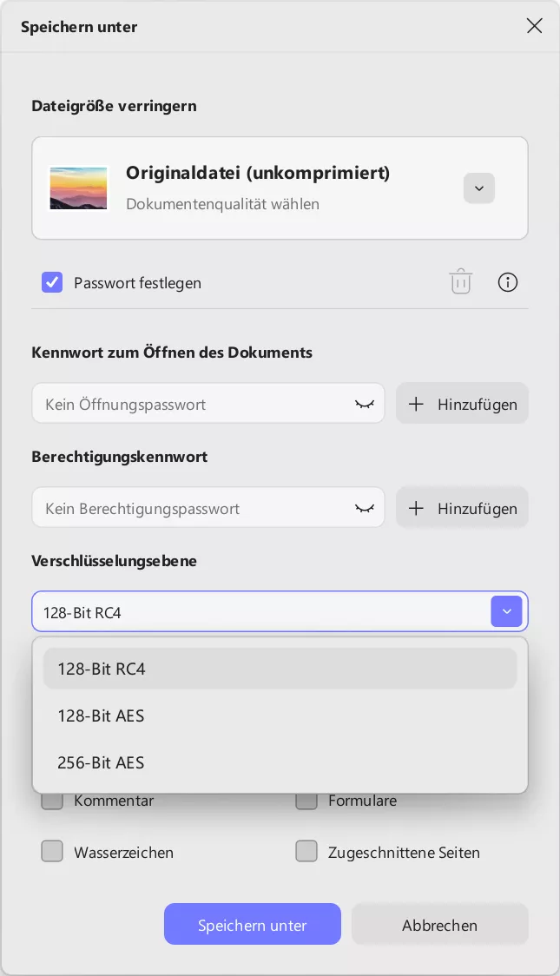560x976 pixels.
Task: Check the Wasserzeichen option
Action: tap(52, 852)
